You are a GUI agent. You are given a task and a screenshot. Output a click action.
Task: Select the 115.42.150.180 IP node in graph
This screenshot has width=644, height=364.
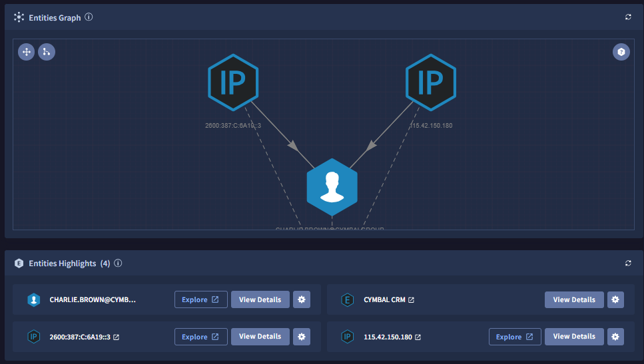431,82
